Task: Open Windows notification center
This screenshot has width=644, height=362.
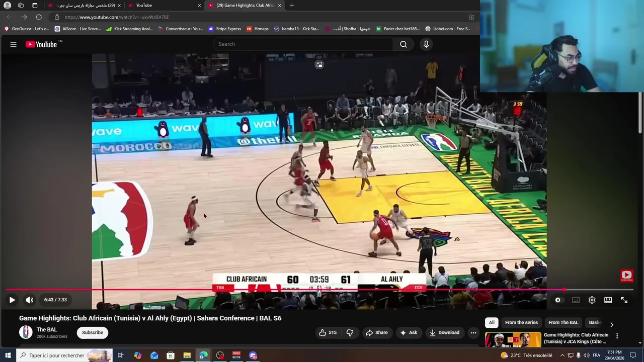Action: click(633, 355)
